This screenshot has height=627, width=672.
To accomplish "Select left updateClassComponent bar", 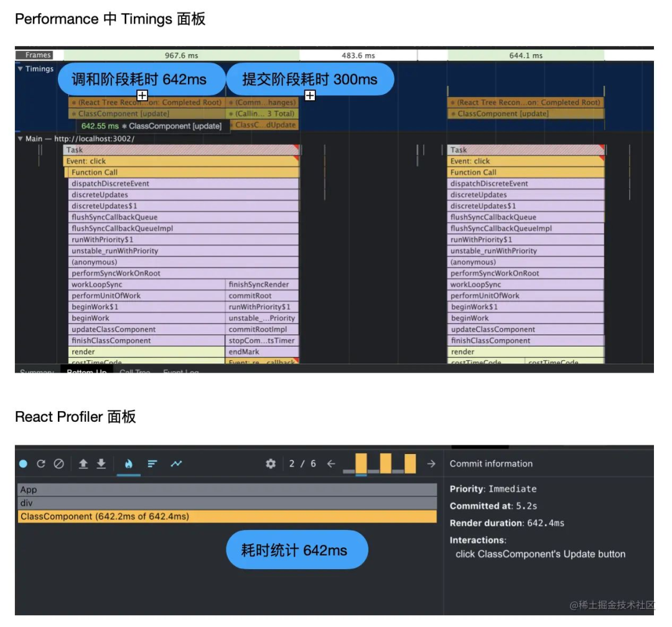I will pyautogui.click(x=147, y=329).
